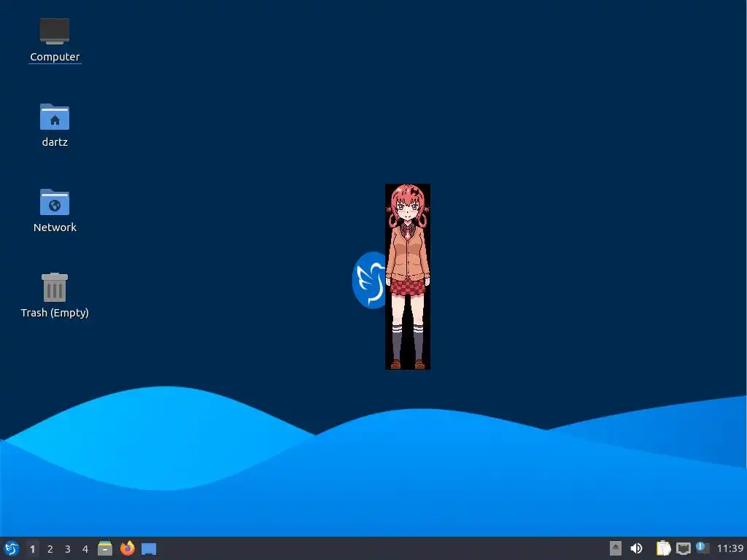Click the anime girl desktop mascot
Image resolution: width=747 pixels, height=560 pixels.
click(x=408, y=276)
